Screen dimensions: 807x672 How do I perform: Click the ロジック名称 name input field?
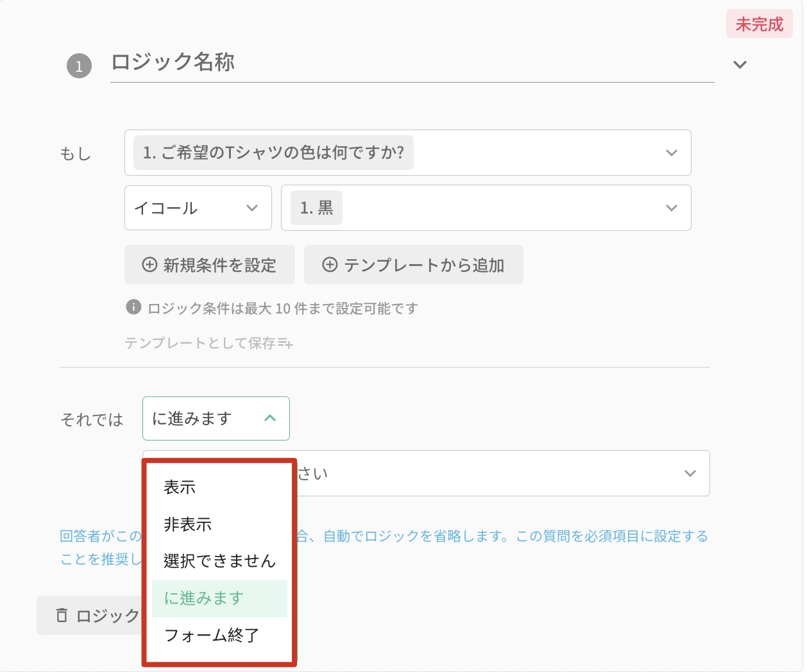click(412, 63)
